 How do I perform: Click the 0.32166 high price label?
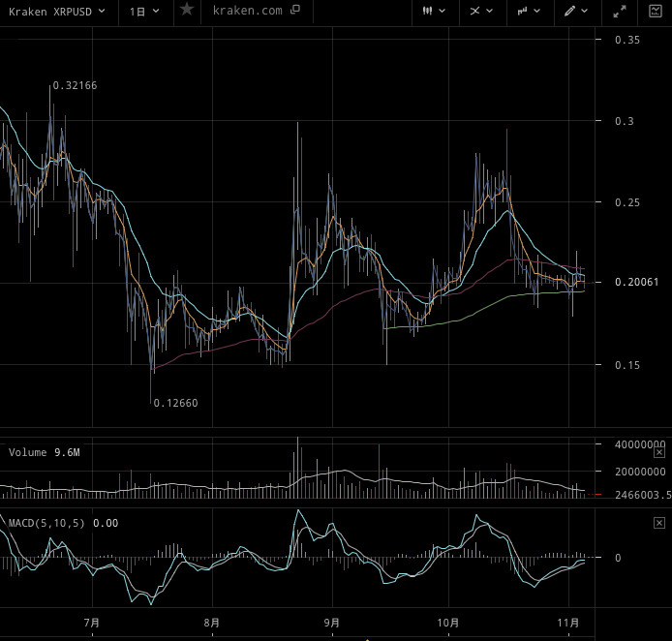click(75, 86)
